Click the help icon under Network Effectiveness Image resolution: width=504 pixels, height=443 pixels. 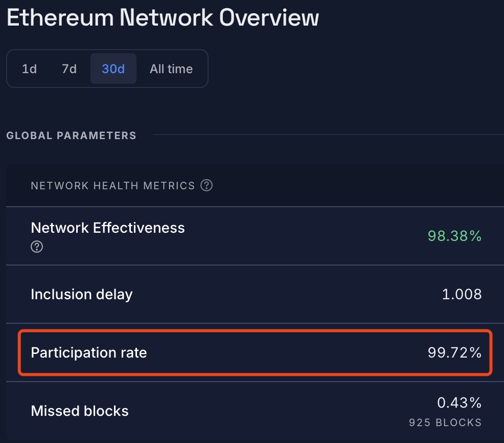point(37,247)
